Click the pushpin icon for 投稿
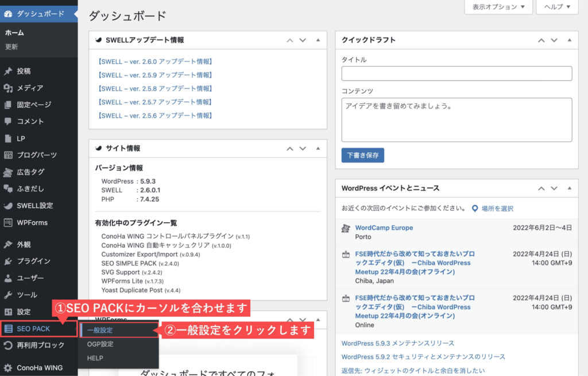 point(8,71)
